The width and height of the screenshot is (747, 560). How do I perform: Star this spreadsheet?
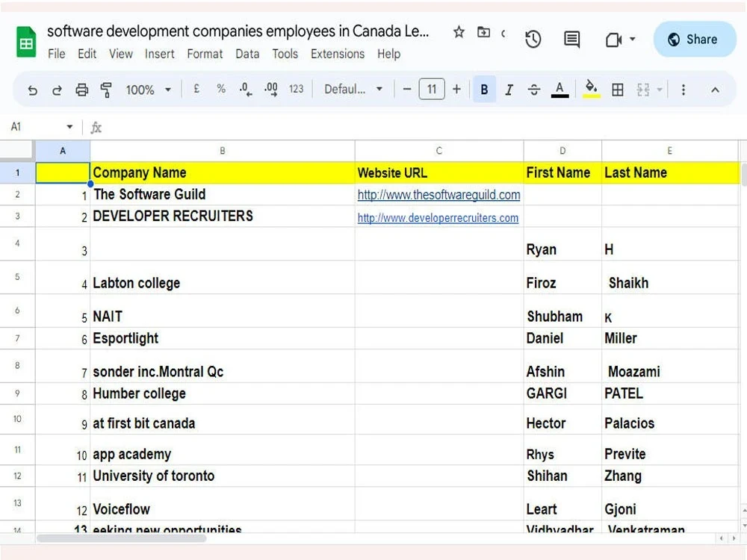[x=459, y=32]
